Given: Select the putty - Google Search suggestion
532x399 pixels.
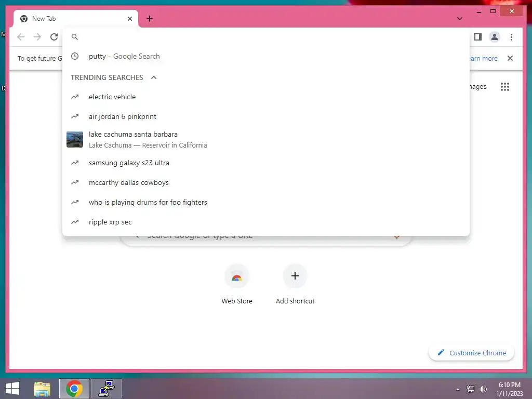Looking at the screenshot, I should point(266,56).
